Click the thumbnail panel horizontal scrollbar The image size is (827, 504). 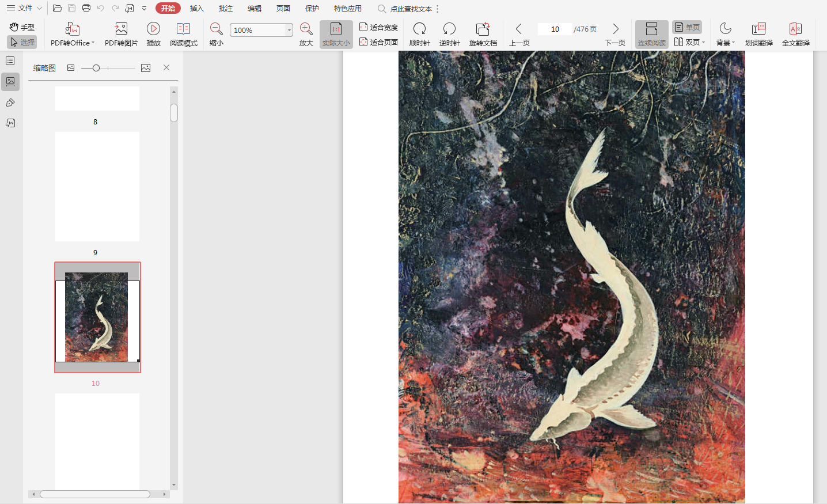pos(95,494)
